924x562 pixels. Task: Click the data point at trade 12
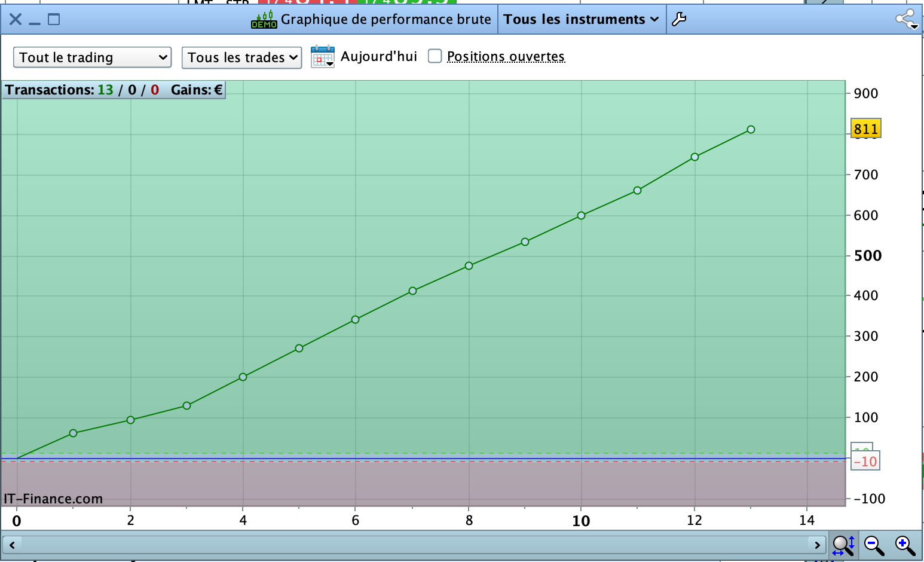[x=694, y=157]
